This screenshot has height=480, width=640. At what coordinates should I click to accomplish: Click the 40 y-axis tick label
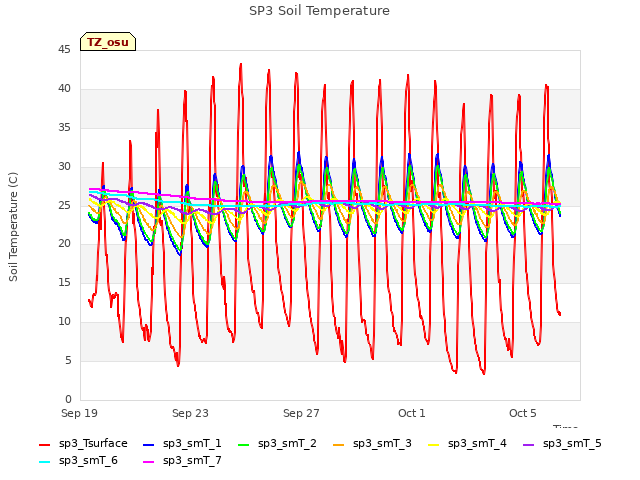pyautogui.click(x=64, y=89)
